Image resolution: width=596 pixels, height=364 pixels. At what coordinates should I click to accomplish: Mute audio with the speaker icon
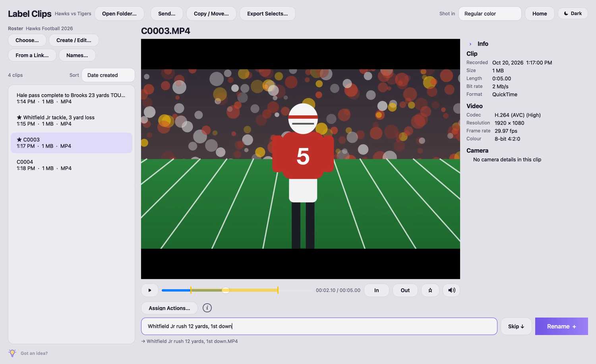click(x=452, y=290)
